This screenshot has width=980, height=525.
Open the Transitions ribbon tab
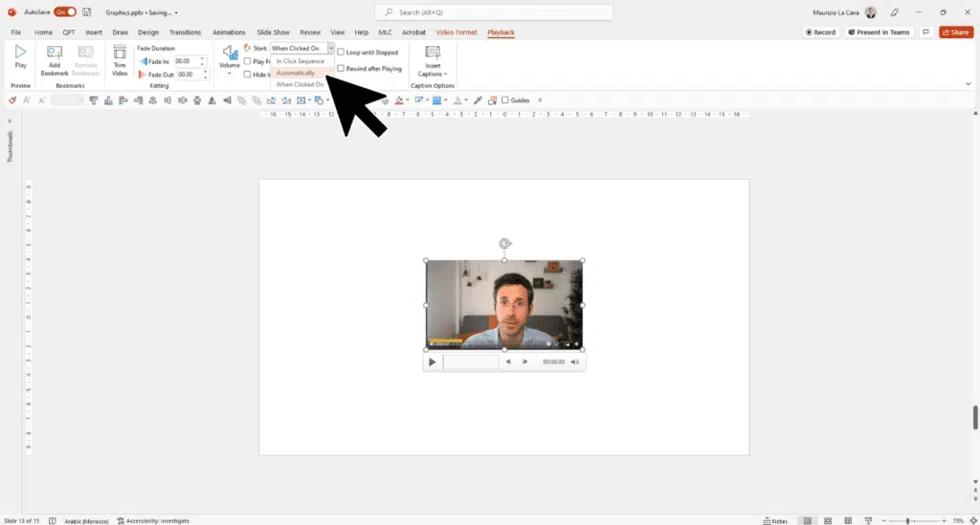coord(185,33)
